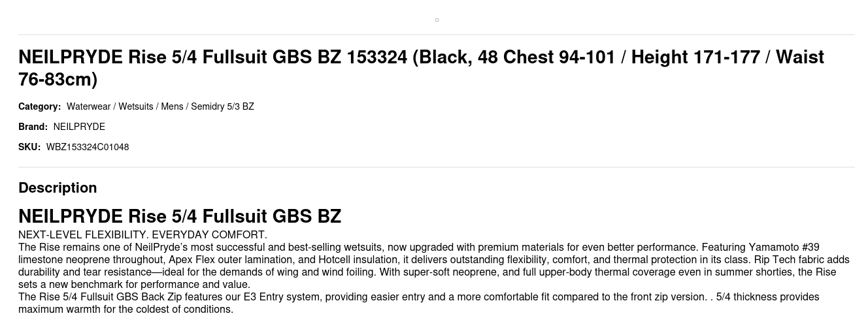Open the Semidry 5/3 BZ category

222,106
